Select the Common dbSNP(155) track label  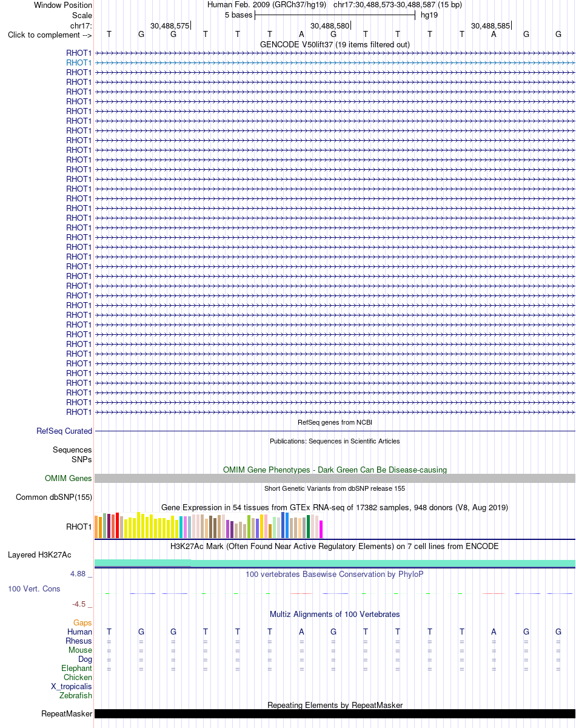click(x=54, y=497)
